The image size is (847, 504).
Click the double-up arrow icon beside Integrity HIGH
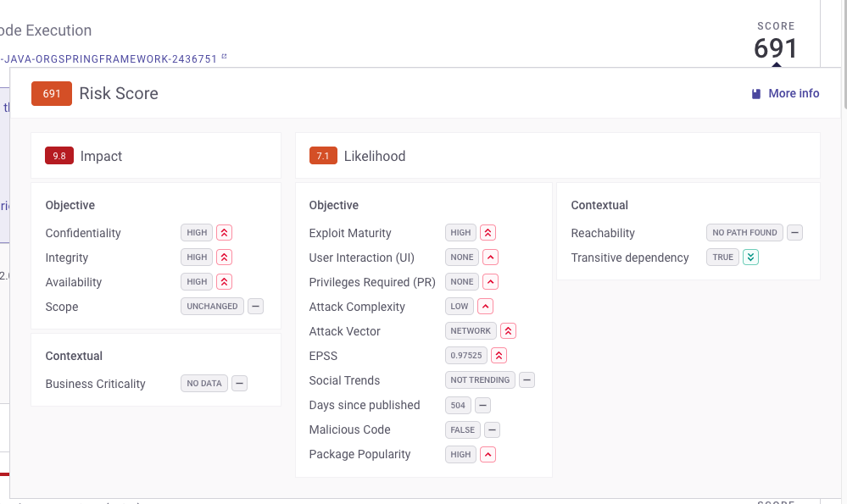click(x=224, y=257)
